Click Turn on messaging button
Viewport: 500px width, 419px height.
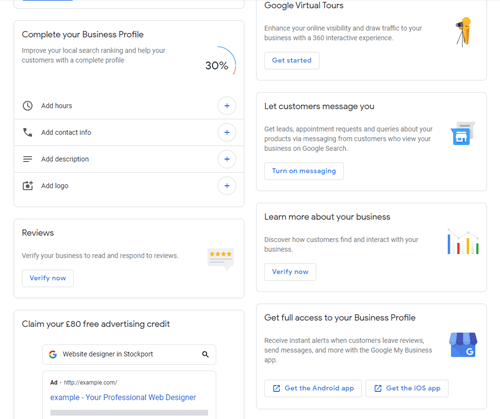click(304, 171)
